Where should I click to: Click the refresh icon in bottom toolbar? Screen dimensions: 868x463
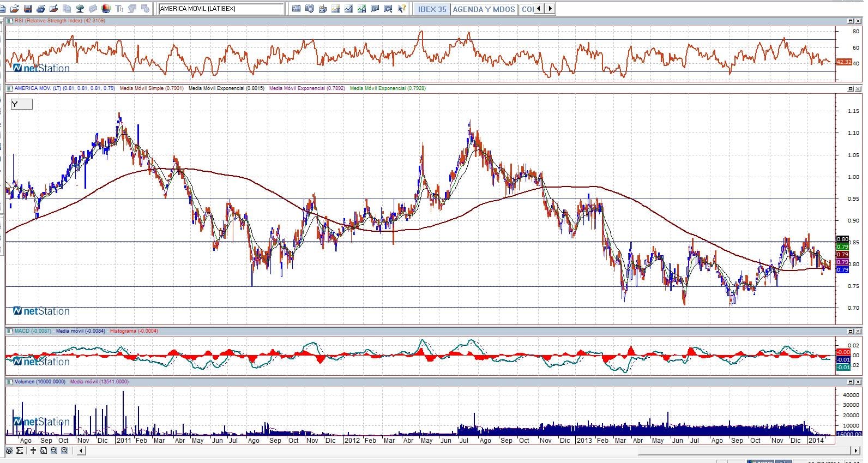(x=9, y=450)
